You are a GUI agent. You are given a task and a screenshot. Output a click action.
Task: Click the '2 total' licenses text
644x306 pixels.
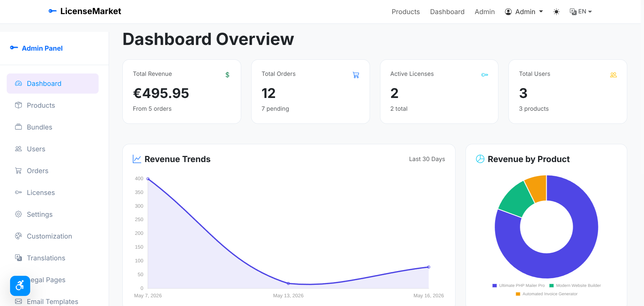pyautogui.click(x=399, y=109)
